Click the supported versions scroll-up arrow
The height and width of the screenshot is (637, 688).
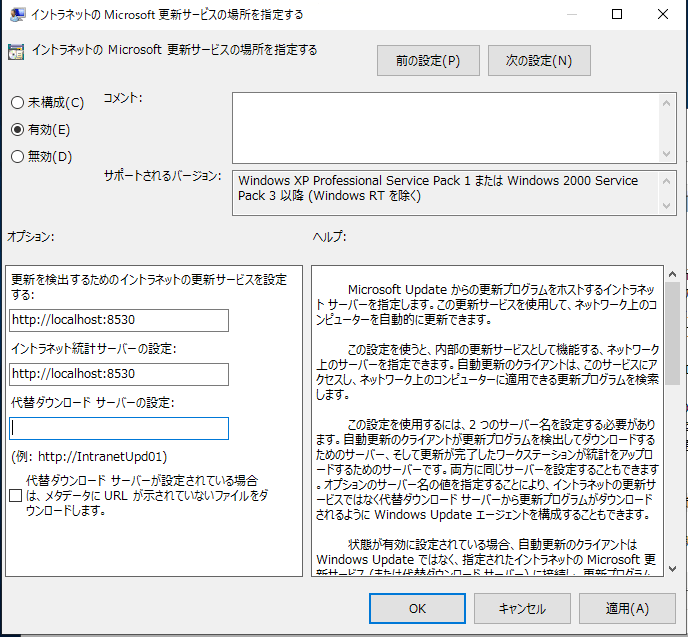666,181
